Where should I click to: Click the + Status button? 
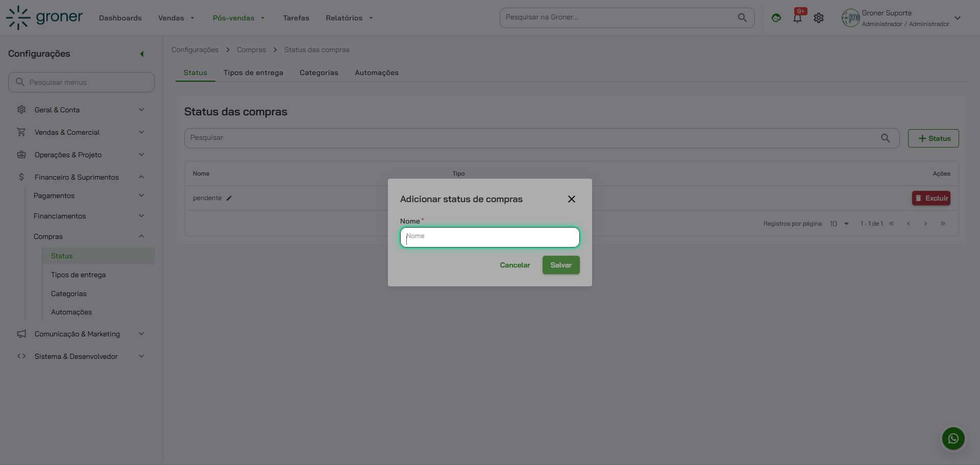pyautogui.click(x=934, y=138)
